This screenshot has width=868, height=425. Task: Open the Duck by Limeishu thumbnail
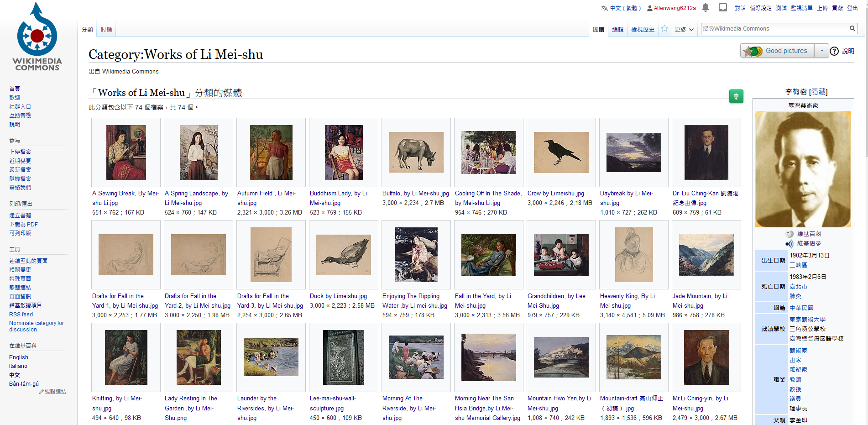pos(344,255)
